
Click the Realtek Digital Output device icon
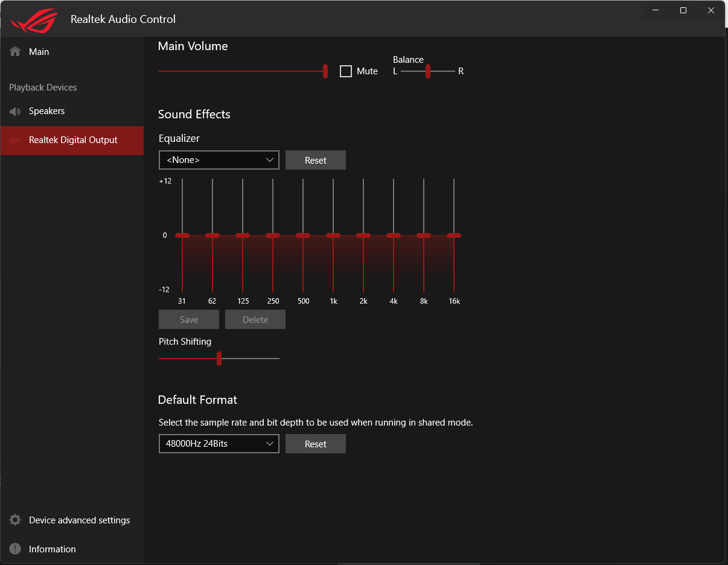pyautogui.click(x=15, y=140)
